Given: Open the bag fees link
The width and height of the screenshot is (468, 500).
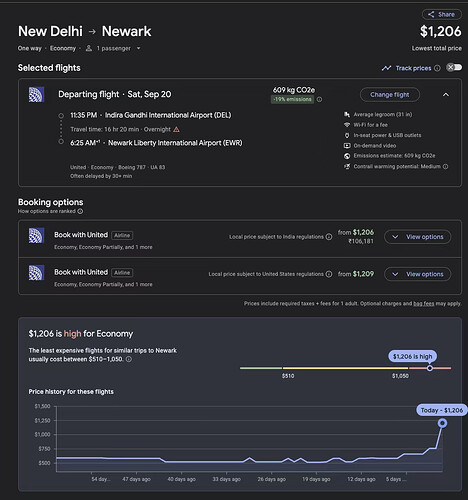Looking at the screenshot, I should tap(424, 304).
